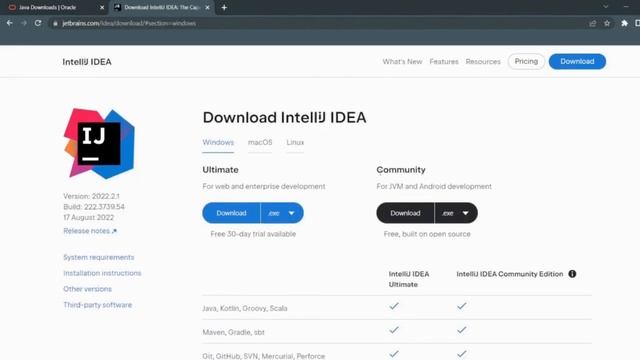The image size is (640, 360).
Task: Click 'IntelliJ IDEA Ultimate' column header
Action: tap(409, 279)
